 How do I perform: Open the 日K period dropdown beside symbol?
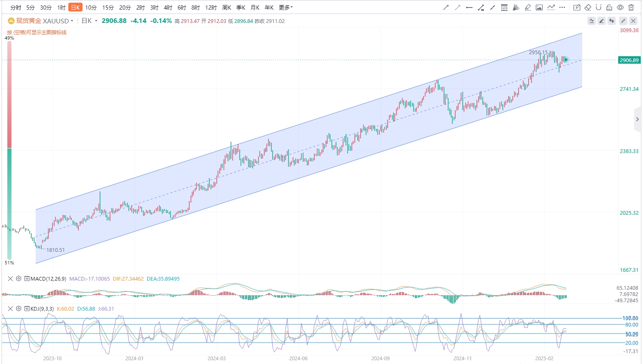(89, 21)
